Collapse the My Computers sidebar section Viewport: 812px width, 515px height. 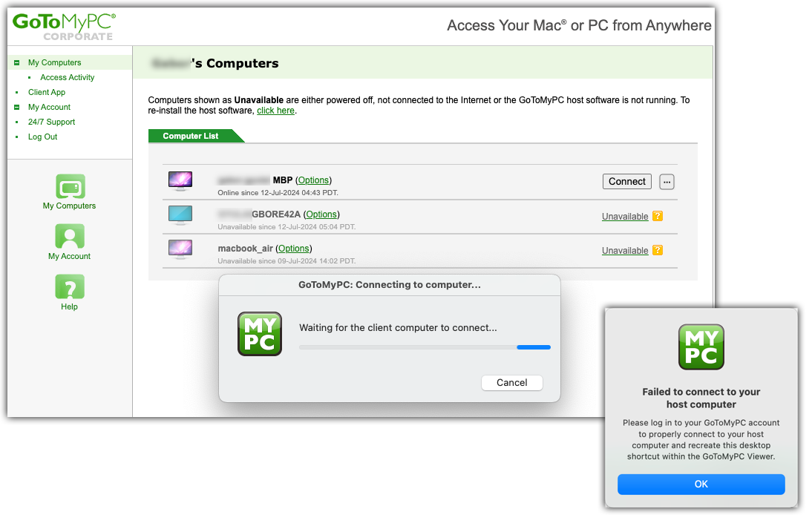point(16,62)
